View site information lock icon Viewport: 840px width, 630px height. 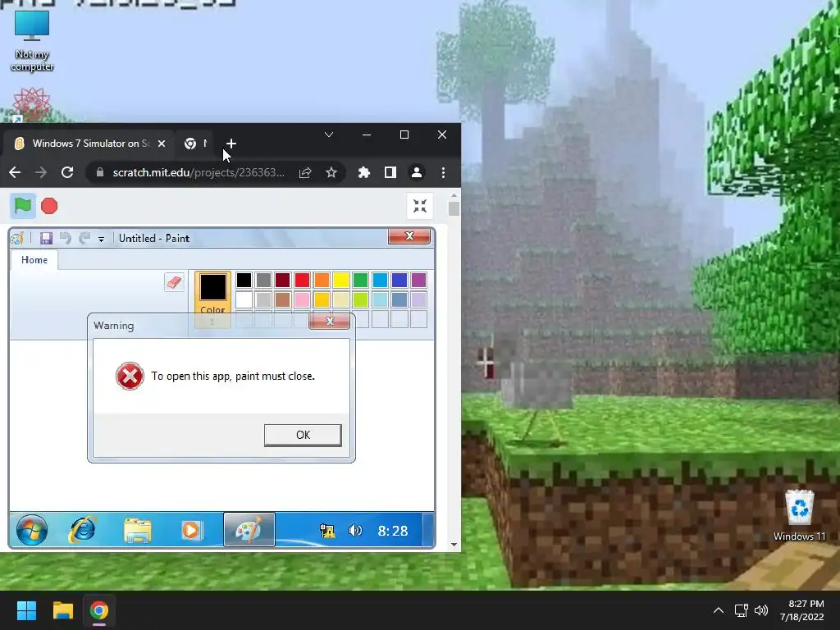point(99,172)
